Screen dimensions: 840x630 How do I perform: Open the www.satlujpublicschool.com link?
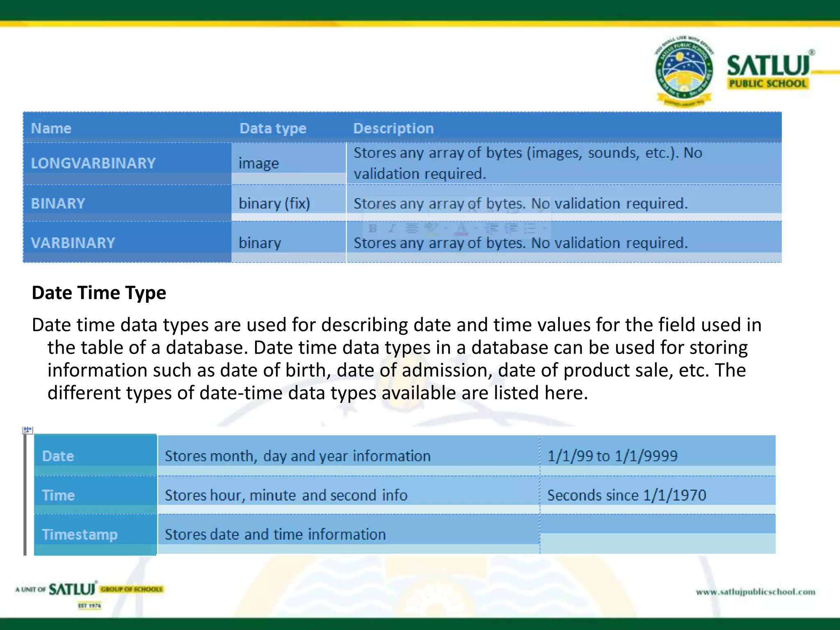[755, 591]
